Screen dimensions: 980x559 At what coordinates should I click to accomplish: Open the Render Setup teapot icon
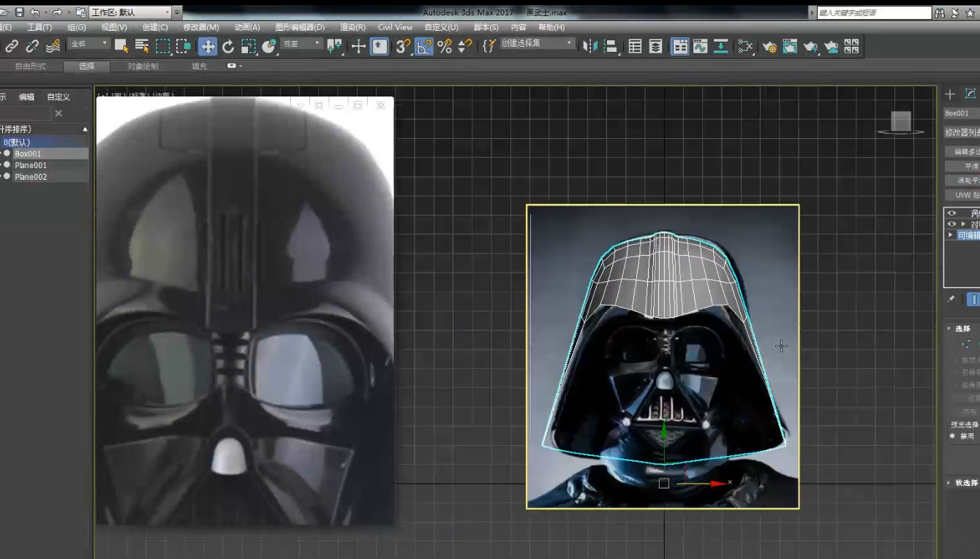[x=769, y=46]
